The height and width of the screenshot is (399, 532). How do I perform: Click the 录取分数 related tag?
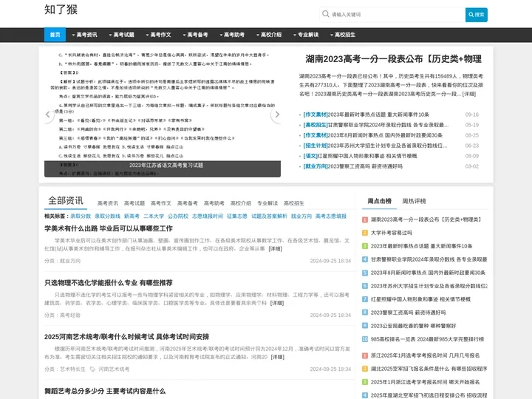pos(81,216)
